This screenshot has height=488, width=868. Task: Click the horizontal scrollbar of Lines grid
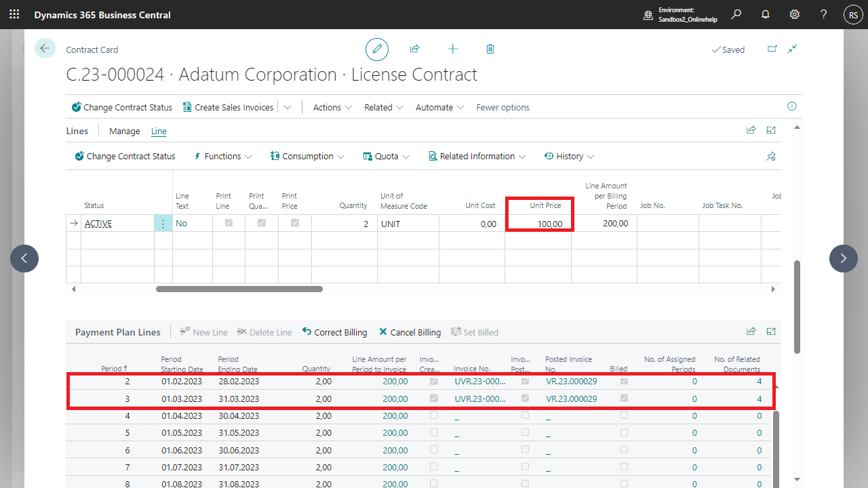pyautogui.click(x=239, y=289)
